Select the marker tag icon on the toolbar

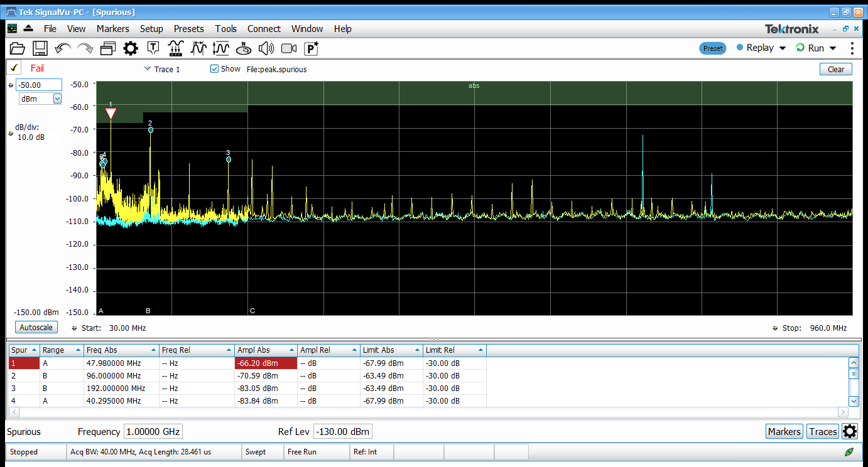(x=153, y=48)
